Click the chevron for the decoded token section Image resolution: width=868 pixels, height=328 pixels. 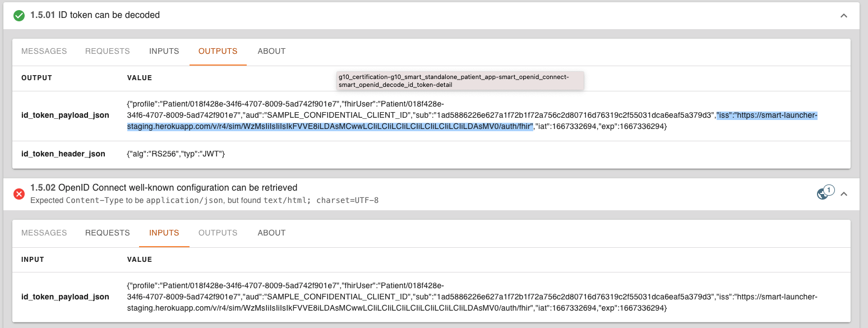coord(844,16)
